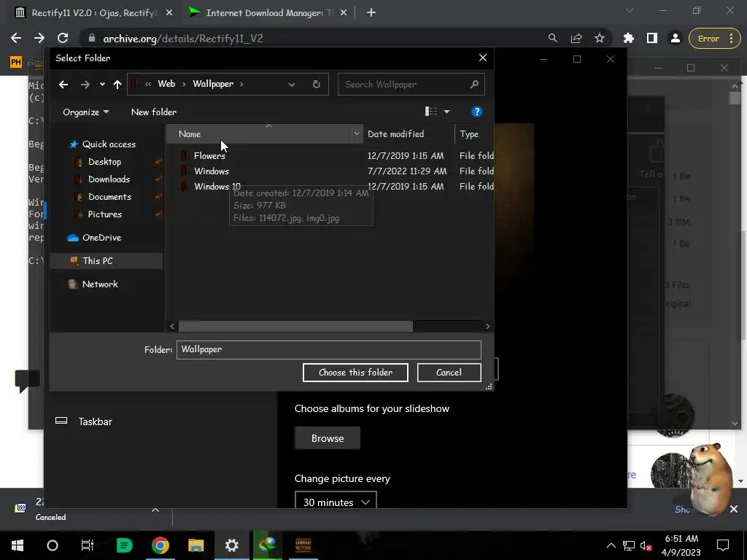Viewport: 747px width, 560px height.
Task: Open recent locations dropdown arrow
Action: pos(102,85)
